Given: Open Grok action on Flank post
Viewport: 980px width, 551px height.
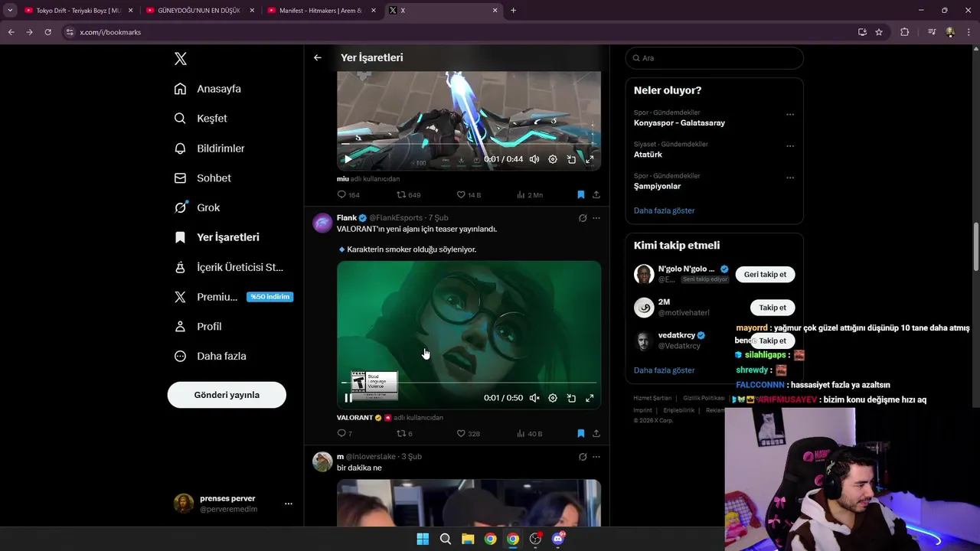Looking at the screenshot, I should (x=583, y=218).
